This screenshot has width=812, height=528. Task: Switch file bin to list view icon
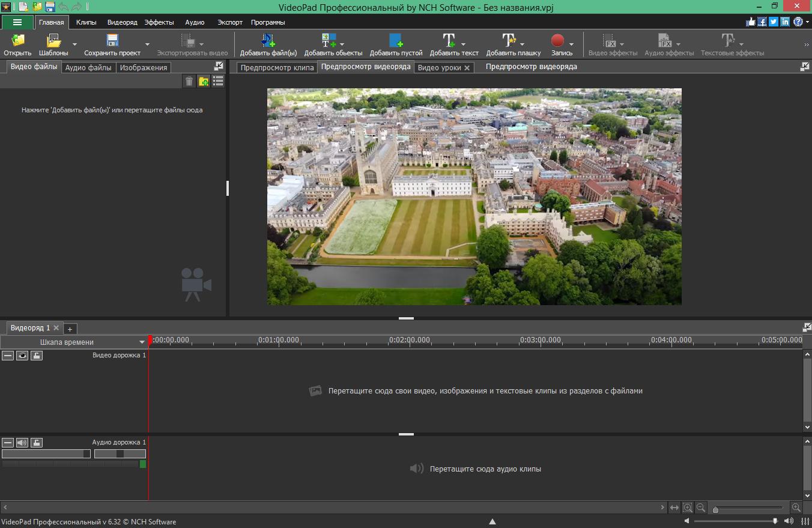click(218, 81)
